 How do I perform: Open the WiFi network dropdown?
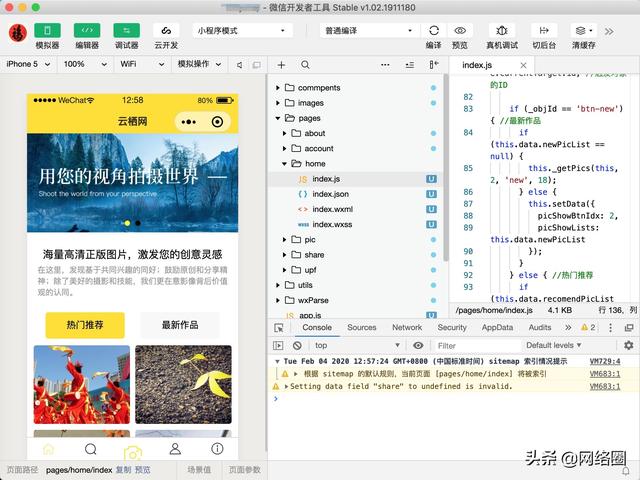142,64
